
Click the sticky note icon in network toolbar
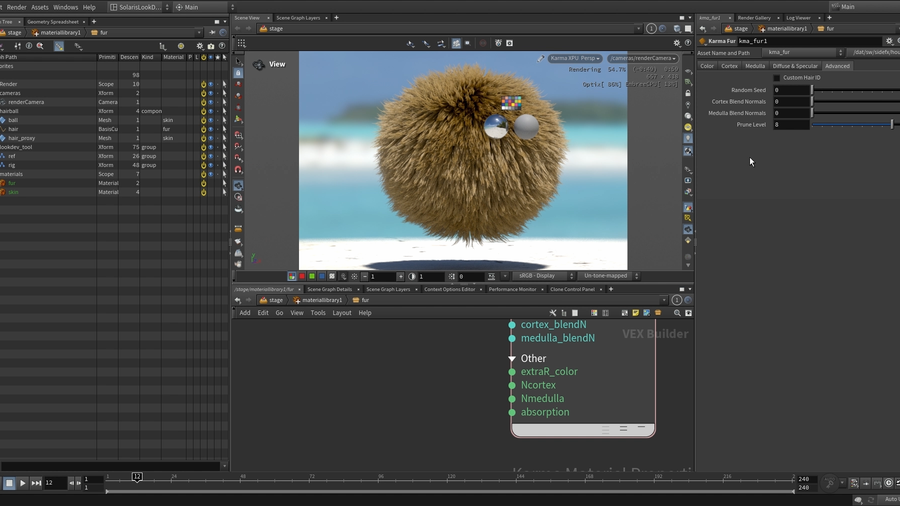635,313
